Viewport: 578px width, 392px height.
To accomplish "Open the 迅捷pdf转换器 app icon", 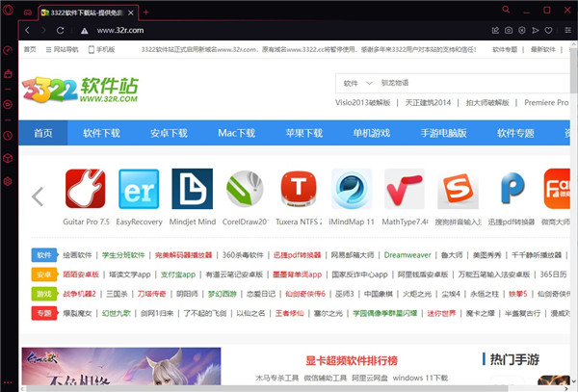I will point(512,189).
